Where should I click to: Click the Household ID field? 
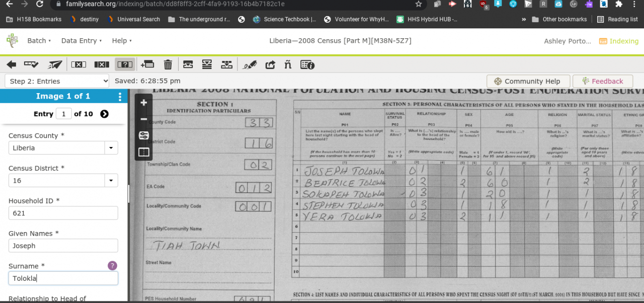pos(63,213)
